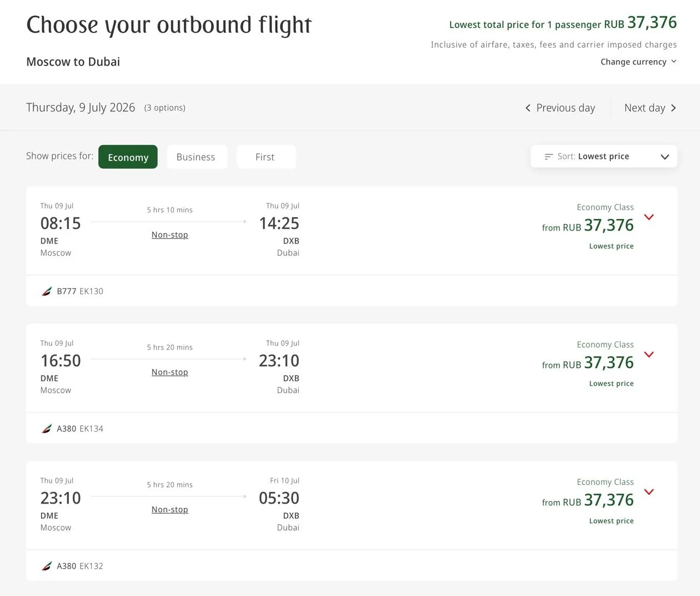The width and height of the screenshot is (700, 596).
Task: Expand fare details for 16:50 flight
Action: 649,355
